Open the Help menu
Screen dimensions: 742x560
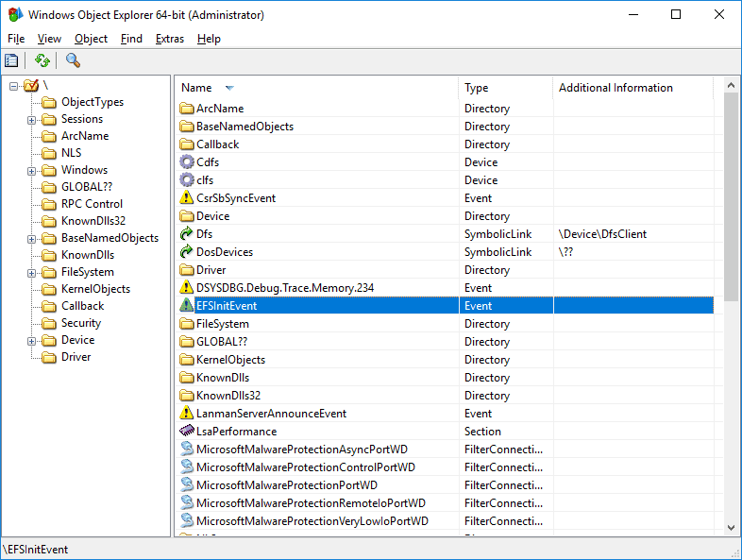tap(209, 39)
